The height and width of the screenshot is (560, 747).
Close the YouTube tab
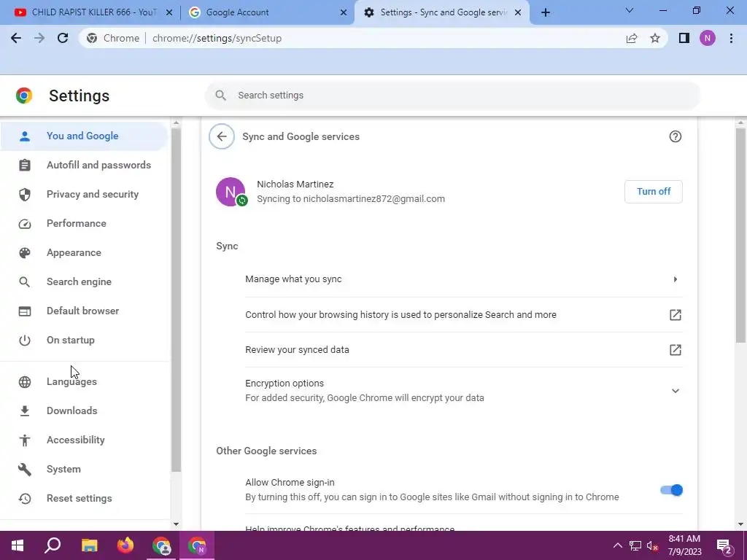[x=169, y=12]
